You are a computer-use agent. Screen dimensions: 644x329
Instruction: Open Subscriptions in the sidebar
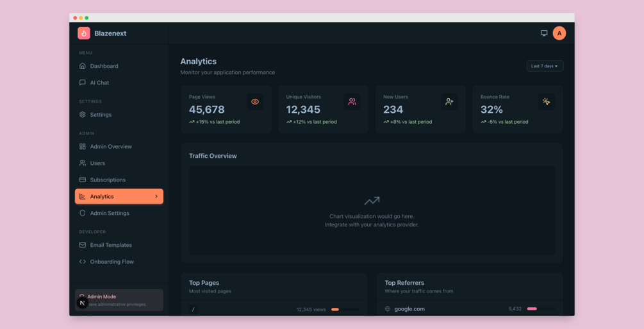[x=119, y=180]
